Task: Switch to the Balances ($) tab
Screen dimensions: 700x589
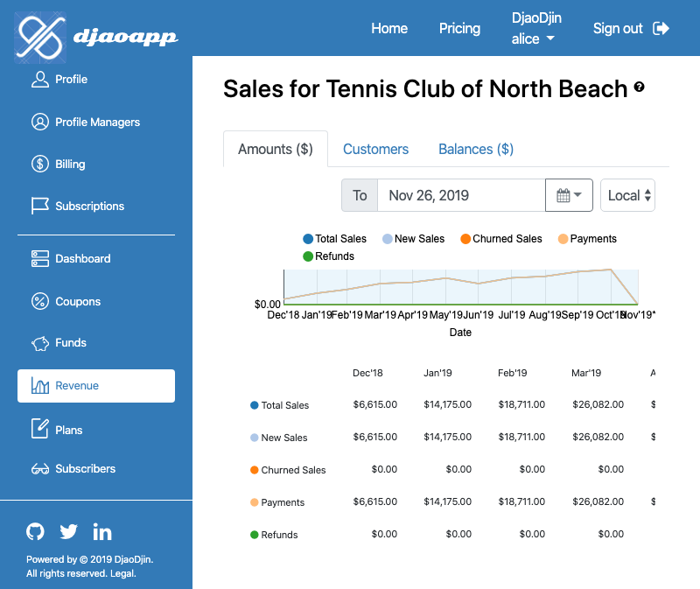Action: pos(476,149)
